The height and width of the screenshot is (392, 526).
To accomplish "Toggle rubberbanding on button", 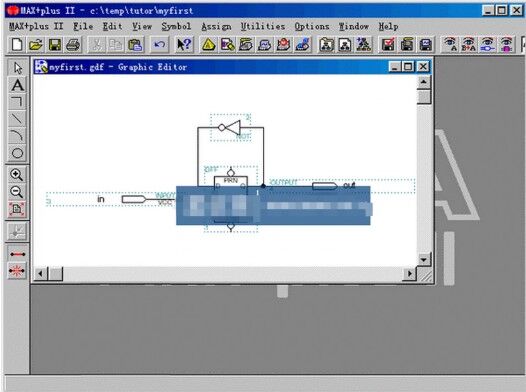I will (17, 254).
